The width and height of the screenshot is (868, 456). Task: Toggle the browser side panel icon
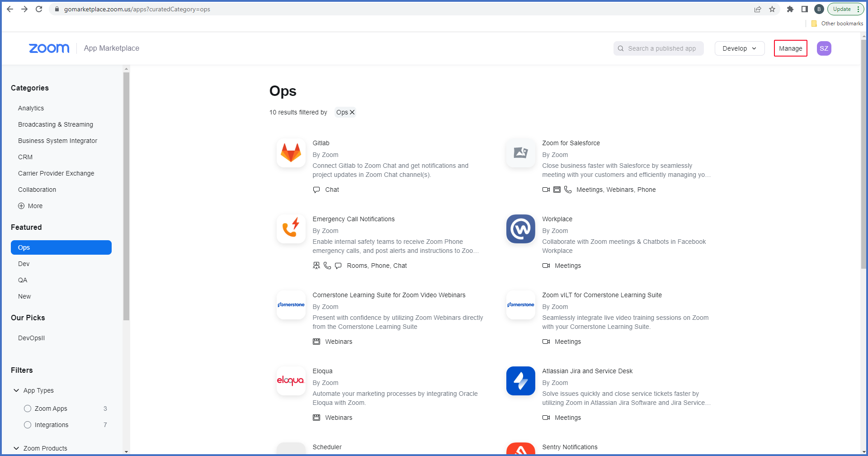pos(805,9)
